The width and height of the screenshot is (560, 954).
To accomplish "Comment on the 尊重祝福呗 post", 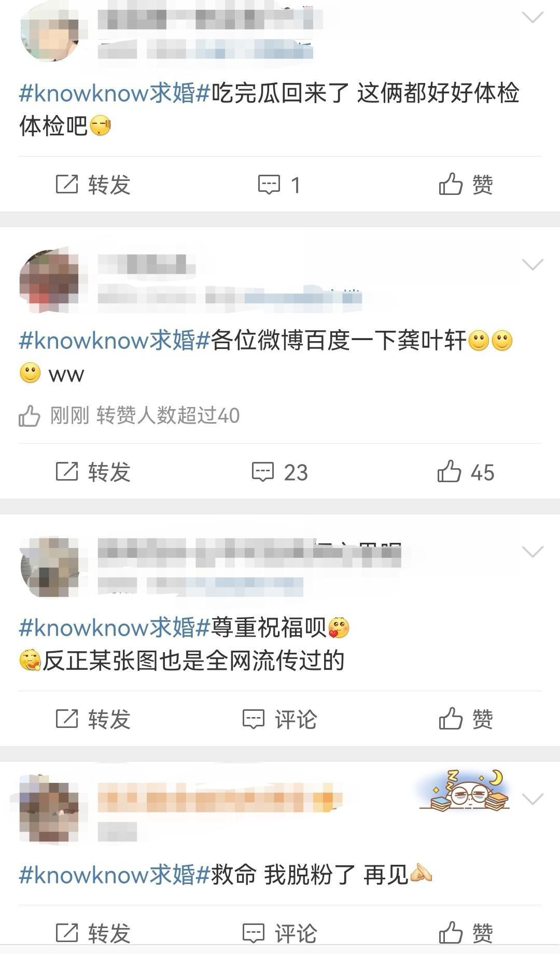I will [279, 719].
